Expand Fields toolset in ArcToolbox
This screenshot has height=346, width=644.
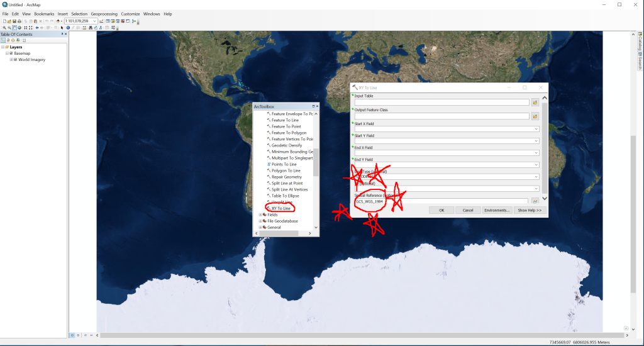click(260, 215)
